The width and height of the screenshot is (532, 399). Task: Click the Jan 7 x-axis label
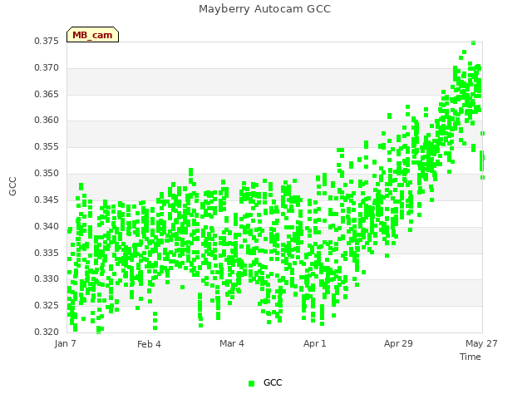point(65,343)
